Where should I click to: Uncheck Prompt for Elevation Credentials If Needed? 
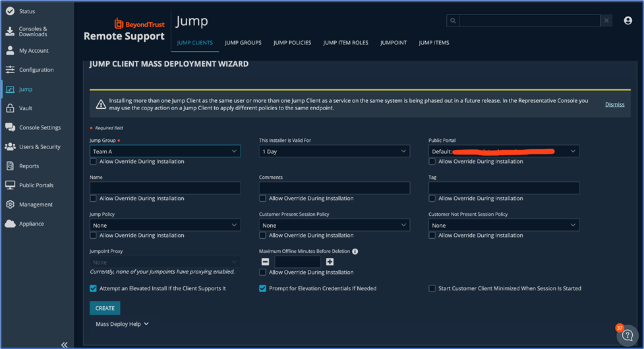[262, 288]
